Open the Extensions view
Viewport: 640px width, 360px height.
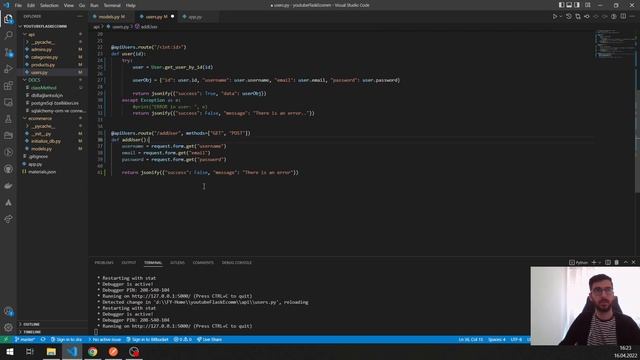pyautogui.click(x=8, y=86)
